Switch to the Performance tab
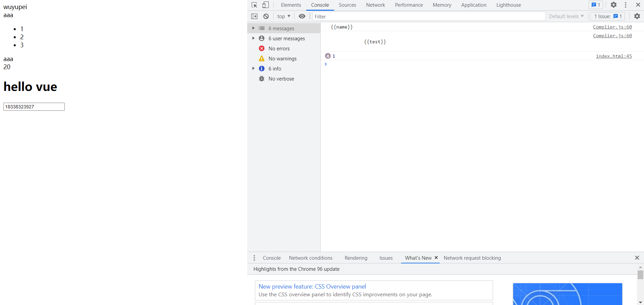Screen dimensions: 644x305 coord(409,5)
